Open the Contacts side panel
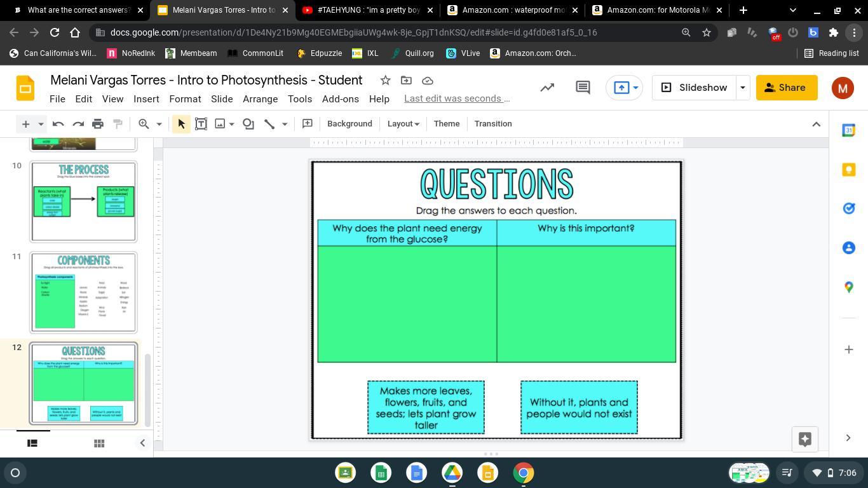 tap(848, 248)
